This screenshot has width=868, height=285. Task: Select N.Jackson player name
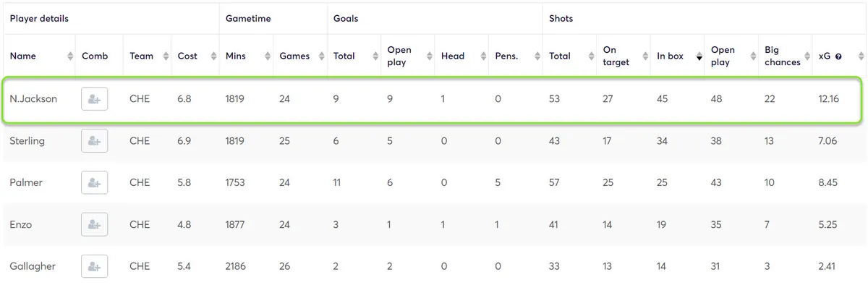pos(33,99)
